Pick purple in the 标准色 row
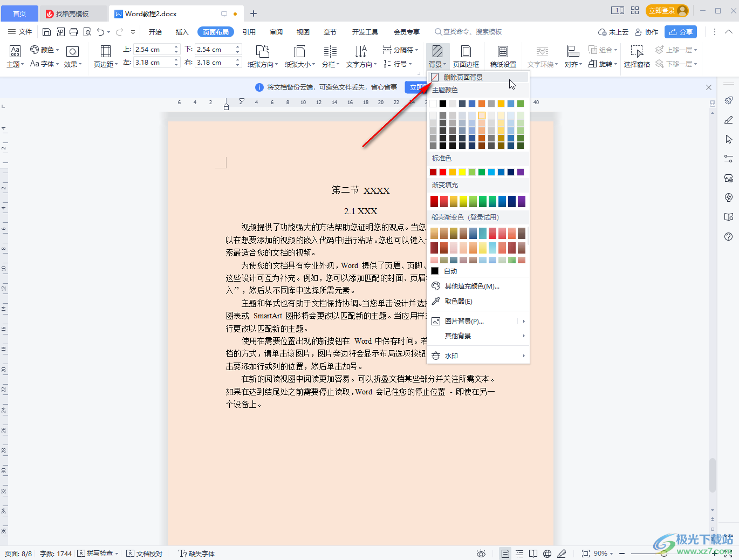Image resolution: width=739 pixels, height=560 pixels. pyautogui.click(x=521, y=172)
